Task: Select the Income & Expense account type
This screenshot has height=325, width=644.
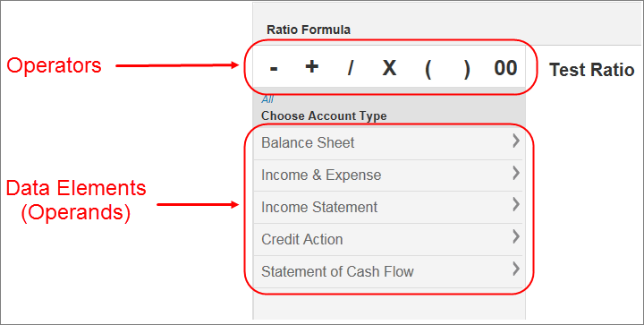Action: click(x=388, y=175)
